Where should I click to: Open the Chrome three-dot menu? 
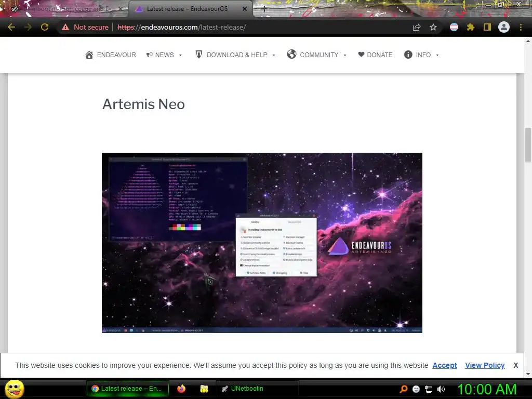pos(521,27)
